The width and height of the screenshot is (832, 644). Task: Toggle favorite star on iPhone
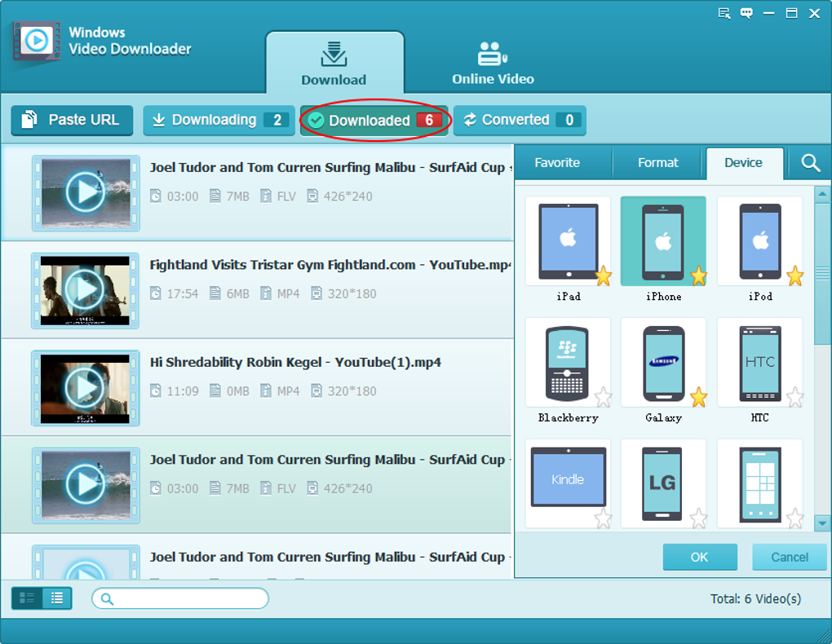coord(699,276)
